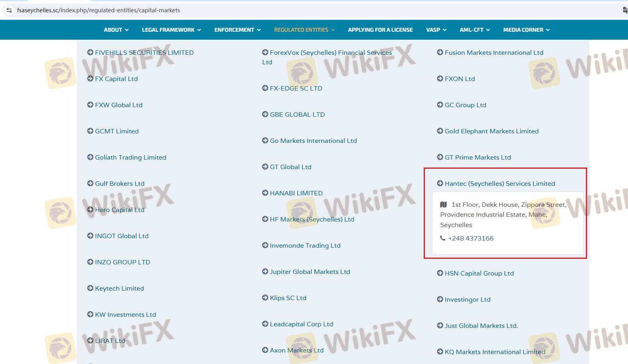
Task: Expand the ENFORCEMENT menu chevron
Action: click(x=259, y=30)
